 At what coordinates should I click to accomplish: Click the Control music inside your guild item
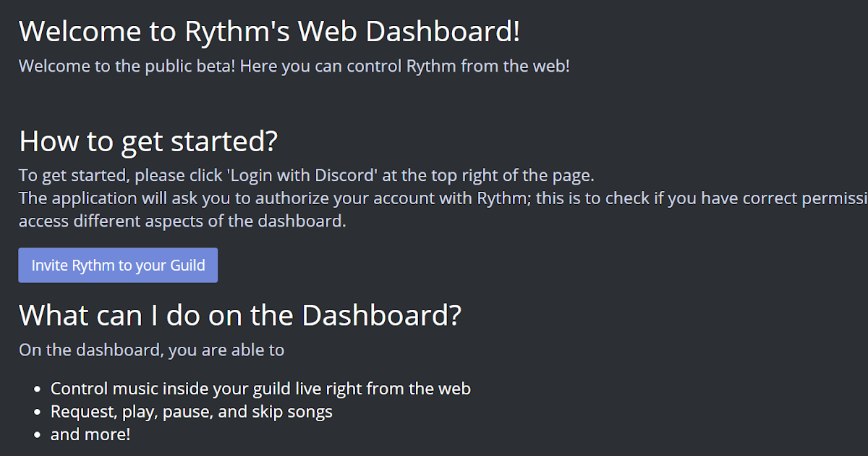coord(260,389)
